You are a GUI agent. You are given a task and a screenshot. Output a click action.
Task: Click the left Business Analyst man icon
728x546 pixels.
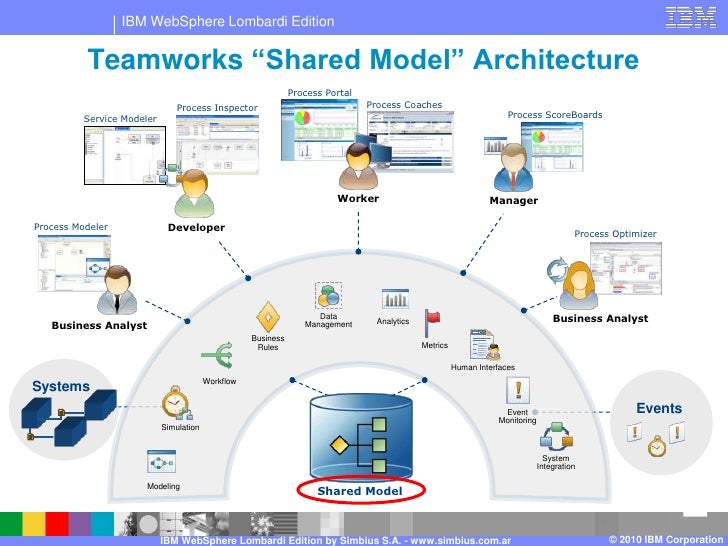(x=117, y=290)
